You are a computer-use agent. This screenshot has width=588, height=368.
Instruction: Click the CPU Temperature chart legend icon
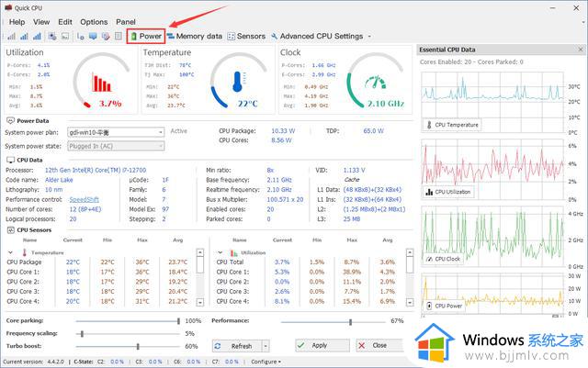(429, 125)
